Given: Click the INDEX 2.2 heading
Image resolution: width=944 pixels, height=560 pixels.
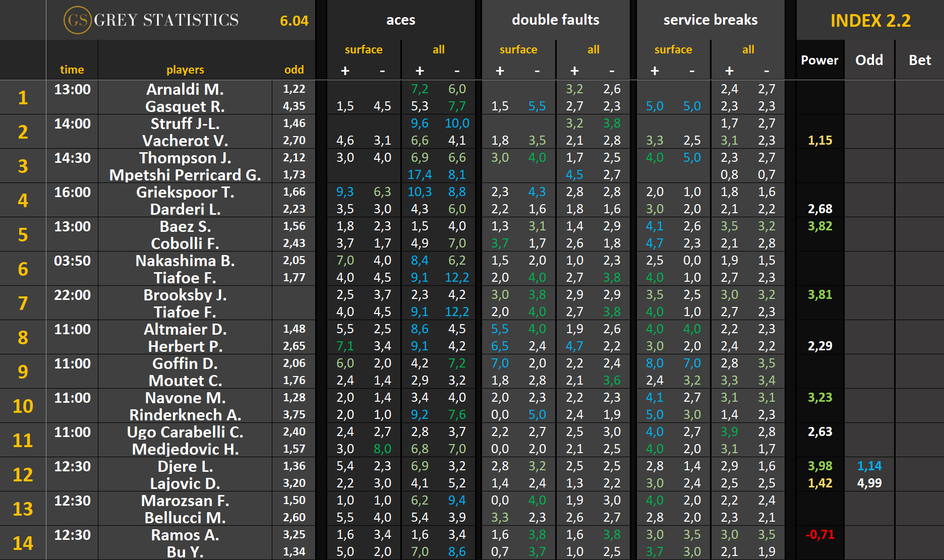Looking at the screenshot, I should [x=870, y=21].
